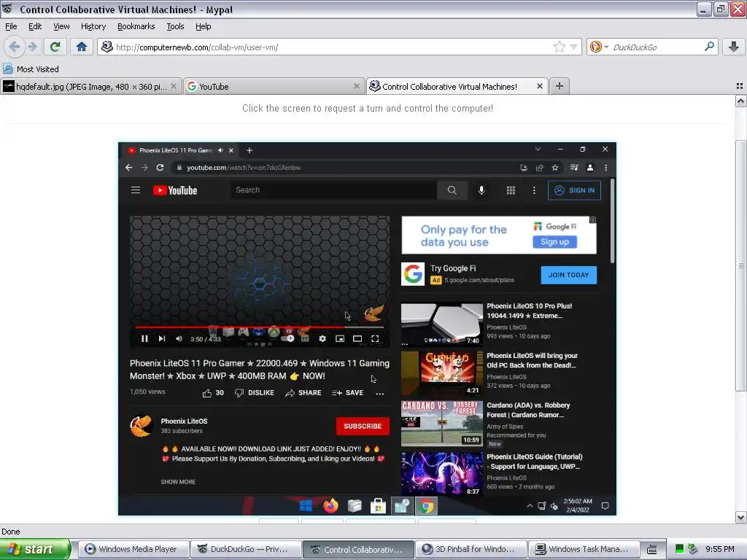Show tab groups grid icon
Screen dimensions: 747x560
(740, 86)
